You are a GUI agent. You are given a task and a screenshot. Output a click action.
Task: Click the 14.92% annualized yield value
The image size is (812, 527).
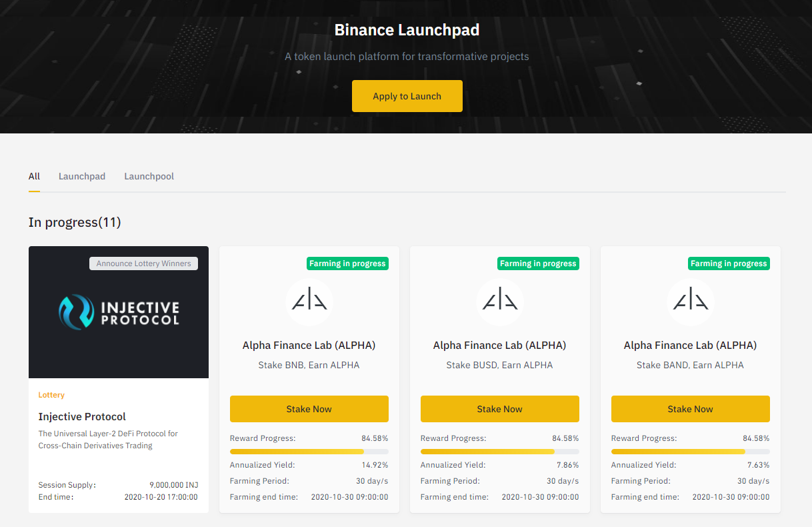(375, 465)
